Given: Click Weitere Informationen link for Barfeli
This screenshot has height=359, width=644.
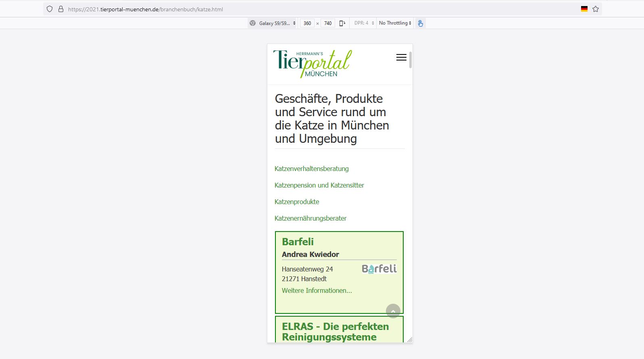Looking at the screenshot, I should (x=317, y=290).
